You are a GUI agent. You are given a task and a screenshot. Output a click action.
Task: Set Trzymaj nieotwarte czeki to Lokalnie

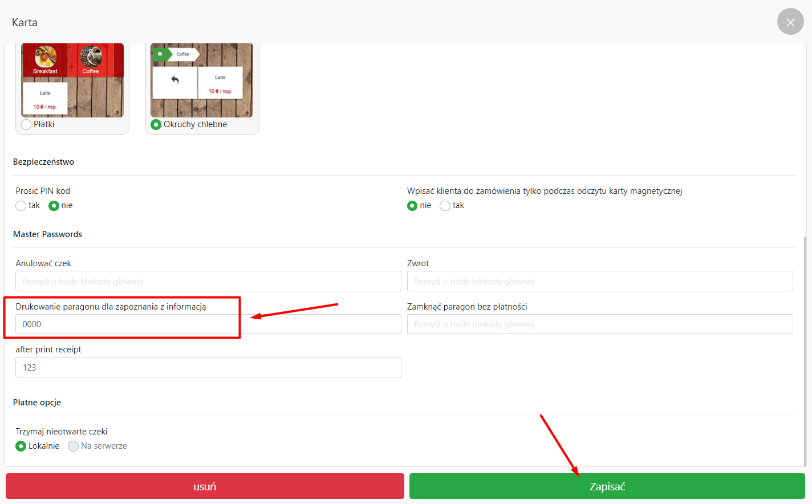[x=21, y=446]
